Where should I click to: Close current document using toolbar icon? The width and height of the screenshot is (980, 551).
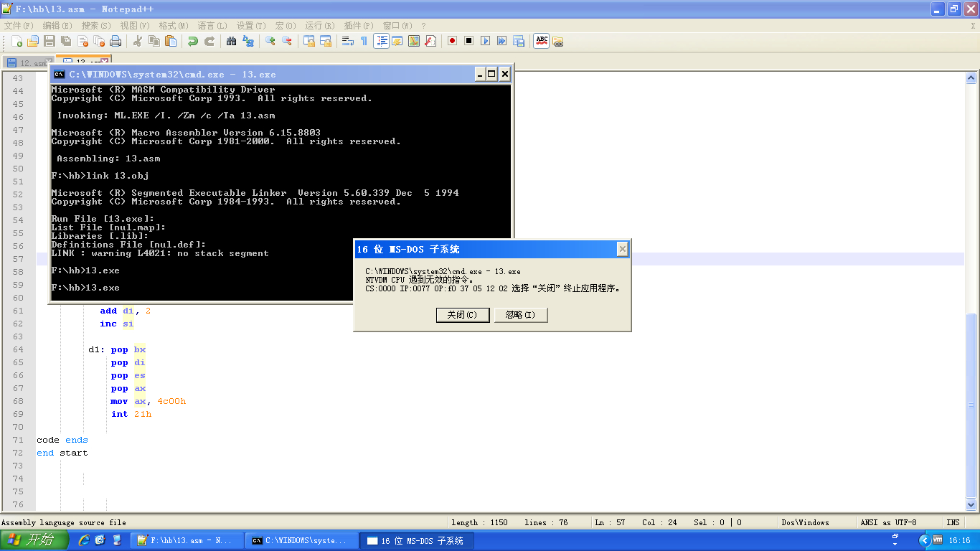tap(83, 41)
